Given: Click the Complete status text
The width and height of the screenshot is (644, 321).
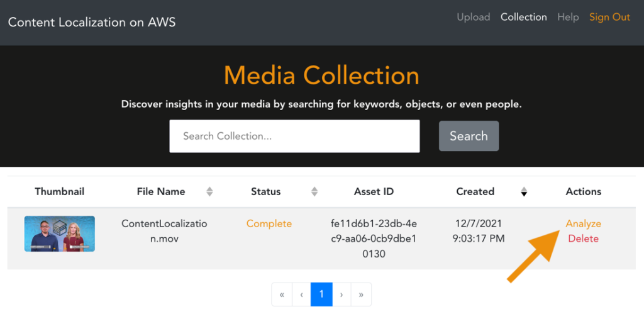Looking at the screenshot, I should pyautogui.click(x=269, y=223).
